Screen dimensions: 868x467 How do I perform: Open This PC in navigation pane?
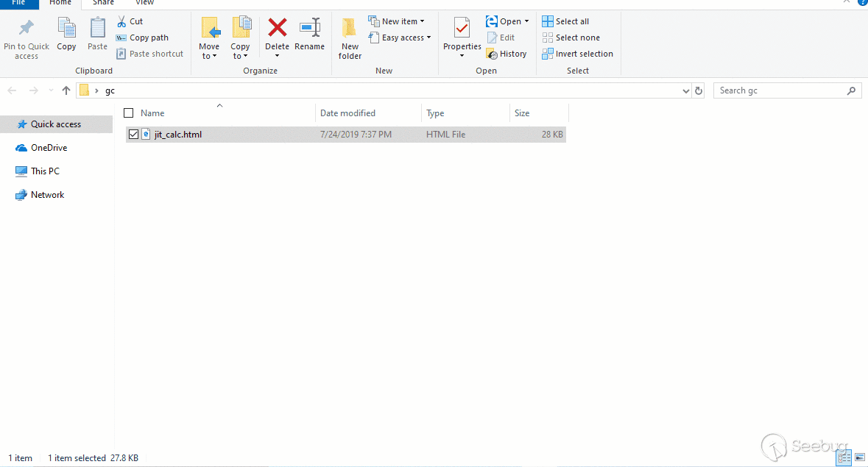(x=45, y=171)
